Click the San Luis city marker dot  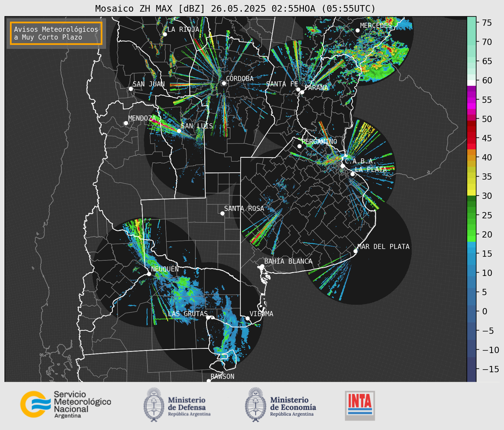click(x=179, y=131)
